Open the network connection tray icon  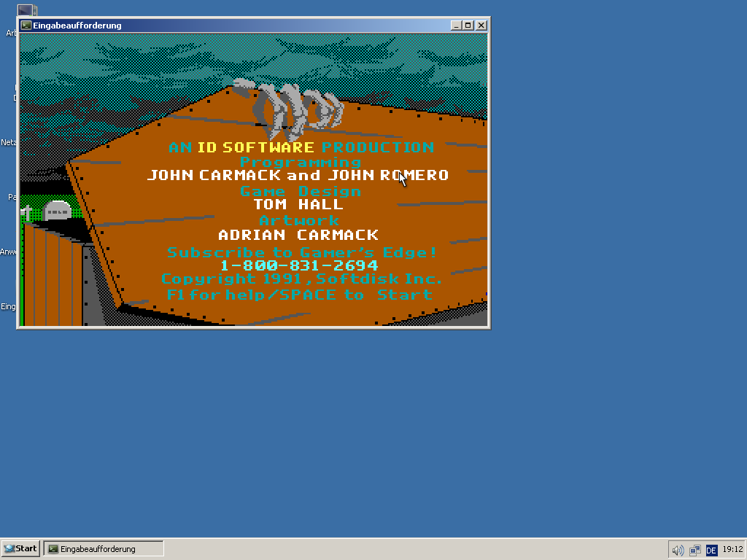pos(695,551)
